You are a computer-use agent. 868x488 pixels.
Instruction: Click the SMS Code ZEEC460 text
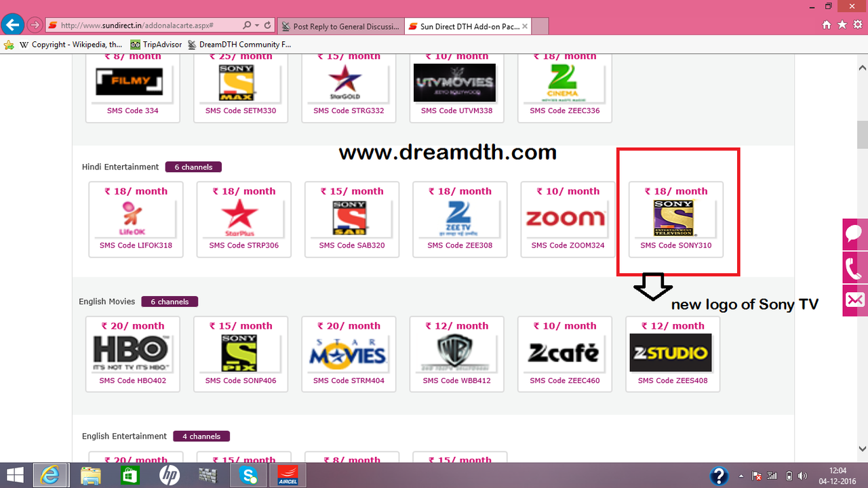565,381
